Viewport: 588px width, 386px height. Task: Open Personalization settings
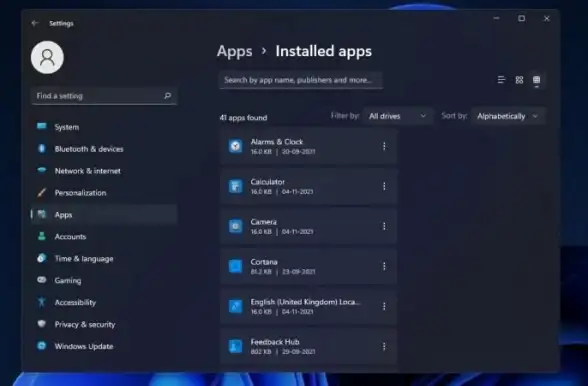pos(104,193)
